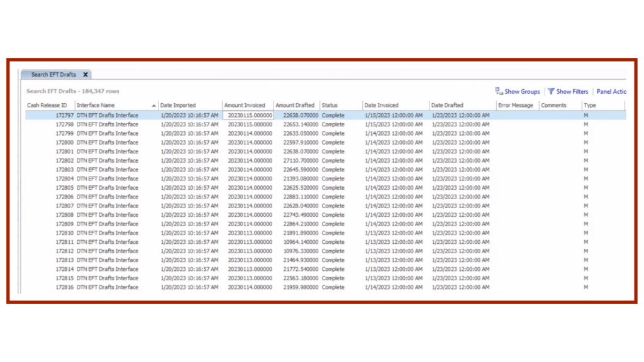The height and width of the screenshot is (362, 644).
Task: Sort by Amount Drafted column header
Action: pos(294,106)
